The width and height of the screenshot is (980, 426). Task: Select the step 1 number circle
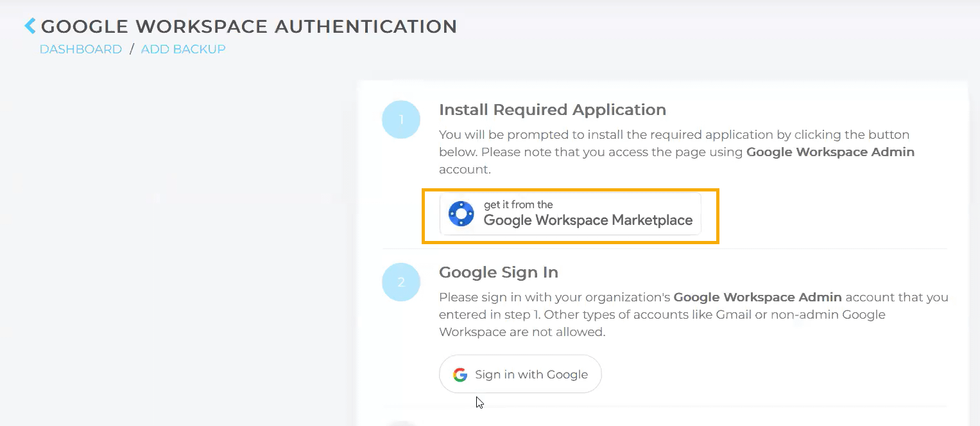point(401,120)
